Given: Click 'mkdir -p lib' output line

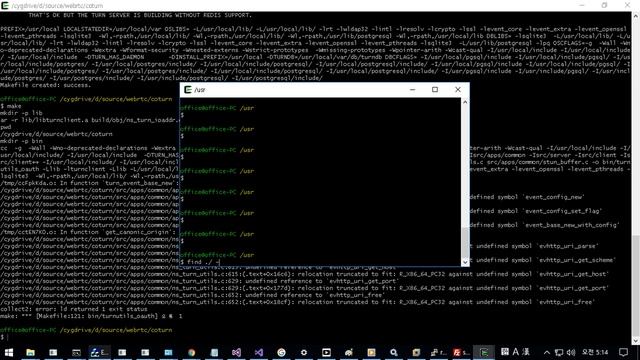Looking at the screenshot, I should tap(21, 113).
